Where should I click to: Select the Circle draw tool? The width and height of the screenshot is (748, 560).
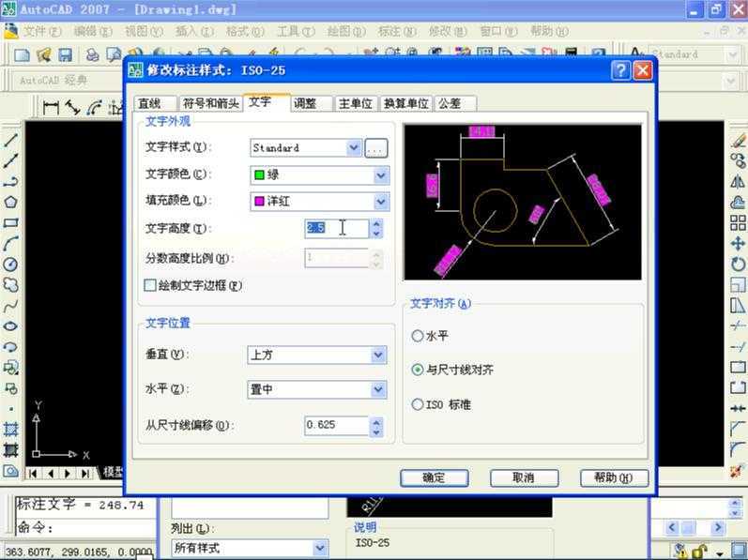tap(10, 264)
